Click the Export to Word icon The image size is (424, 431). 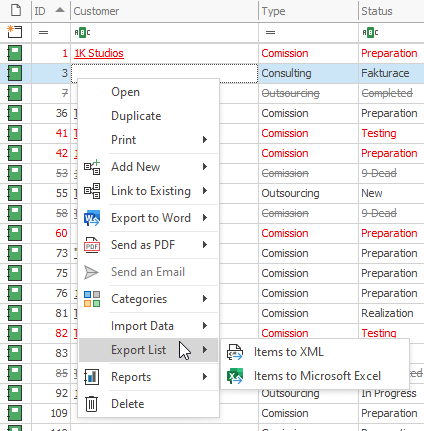(92, 218)
